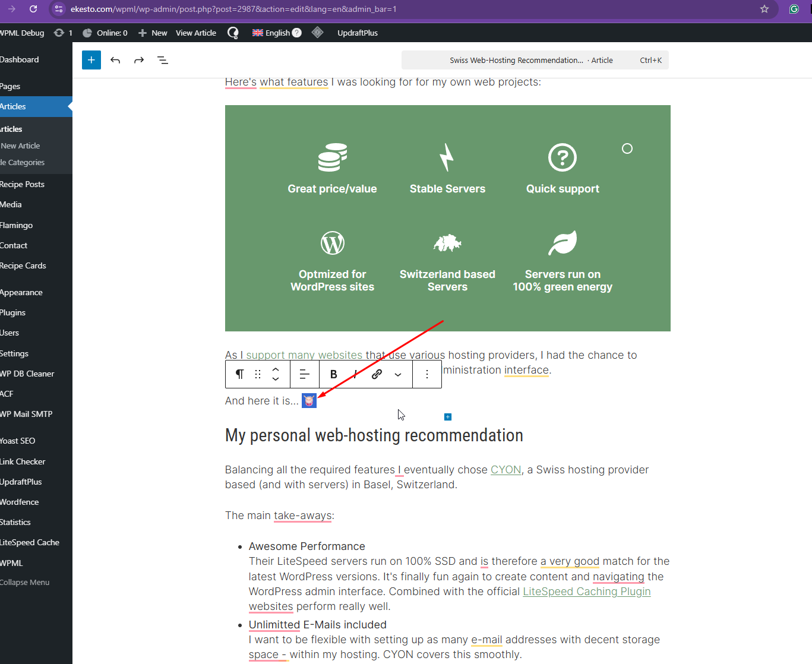This screenshot has height=664, width=812.
Task: Open Flamingo in the sidebar
Action: [17, 225]
